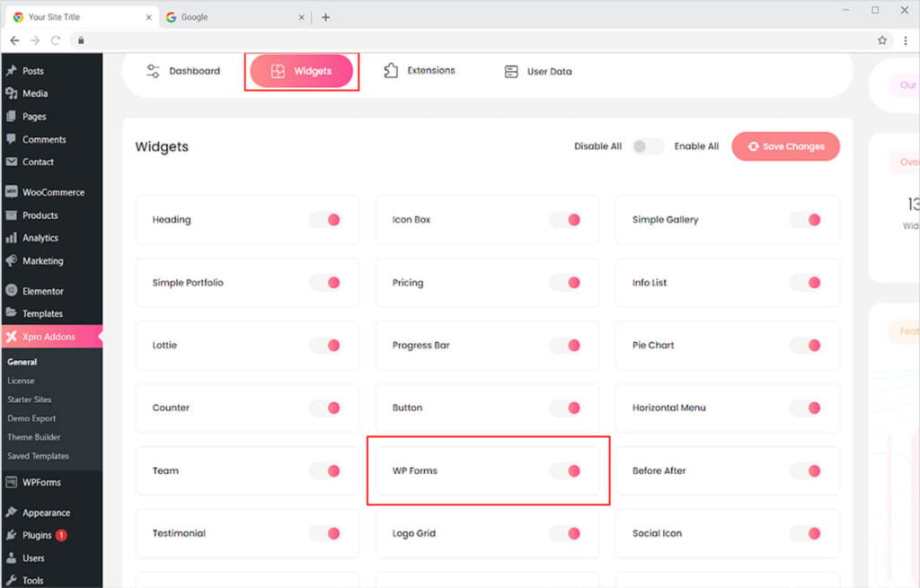Viewport: 920px width, 588px height.
Task: Switch to the Extensions tab
Action: pyautogui.click(x=420, y=71)
